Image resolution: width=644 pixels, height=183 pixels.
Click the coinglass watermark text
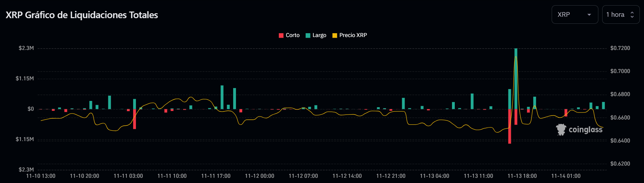click(x=585, y=130)
